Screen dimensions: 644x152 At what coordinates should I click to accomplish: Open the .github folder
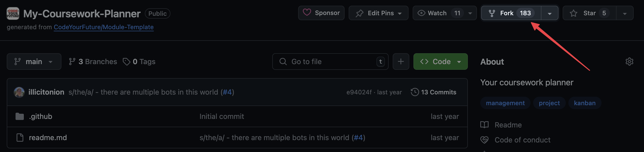[40, 116]
